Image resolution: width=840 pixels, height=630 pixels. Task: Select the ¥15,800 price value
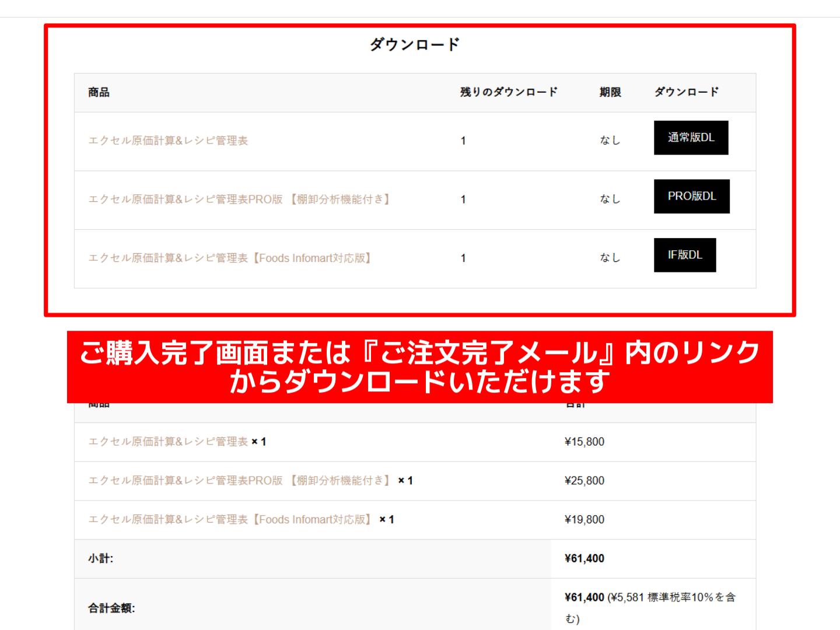click(x=584, y=442)
